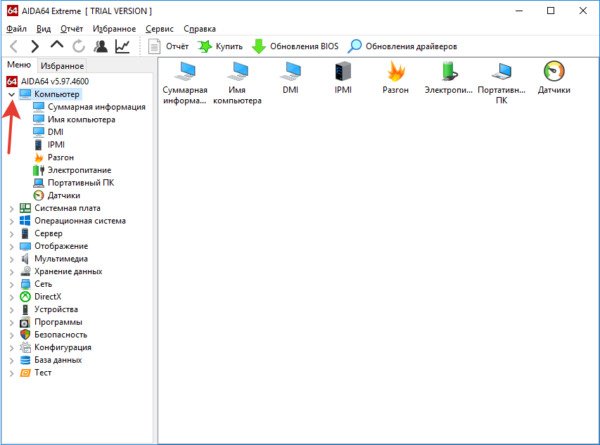Viewport: 600px width, 445px height.
Task: Open Обновления BIOS from toolbar
Action: click(x=295, y=46)
